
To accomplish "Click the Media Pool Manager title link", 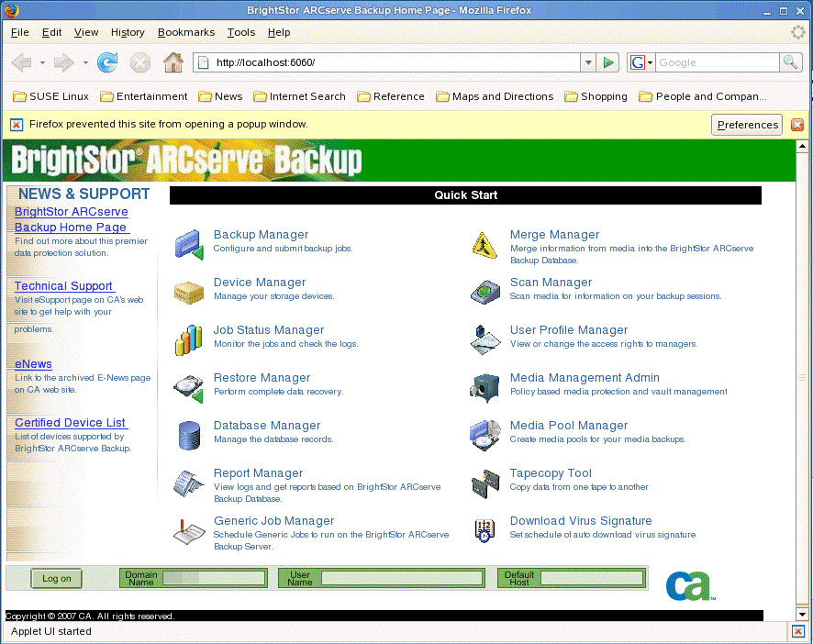I will [x=569, y=426].
